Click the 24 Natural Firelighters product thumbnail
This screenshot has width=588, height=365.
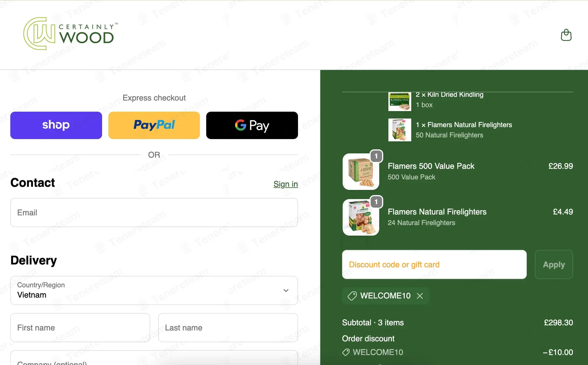tap(361, 217)
